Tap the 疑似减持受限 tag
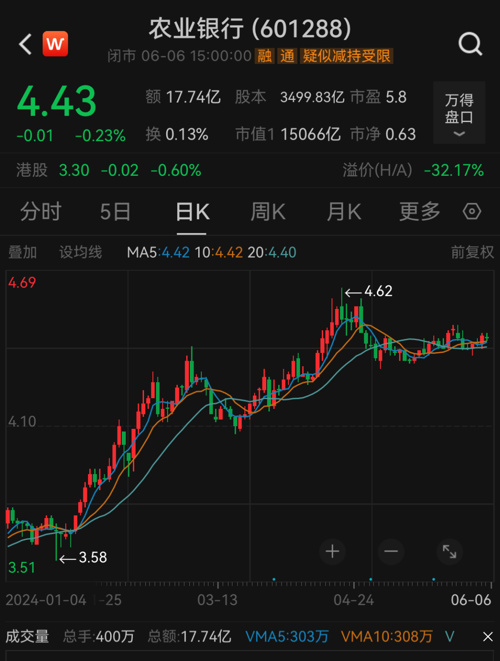Viewport: 500px width, 661px height. pos(347,56)
